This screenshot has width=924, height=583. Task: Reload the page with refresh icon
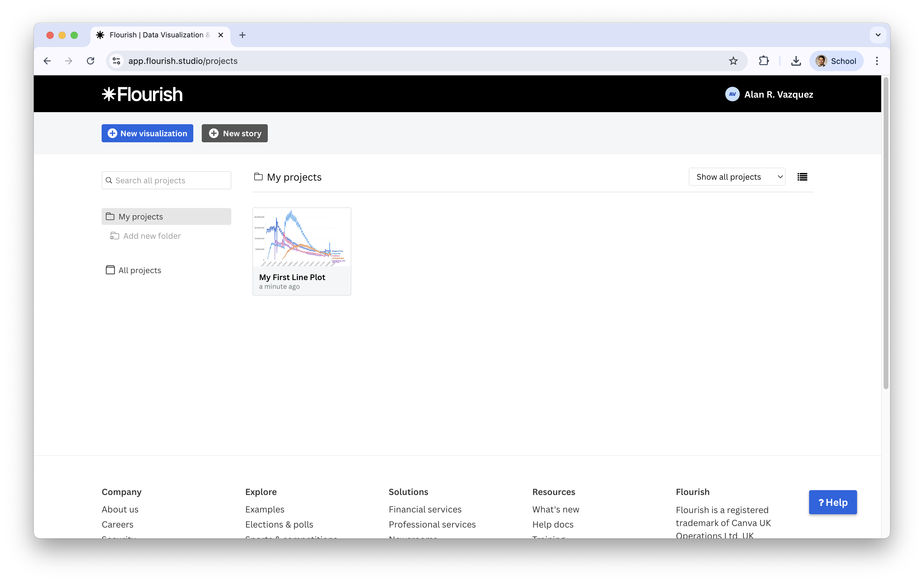coord(90,61)
